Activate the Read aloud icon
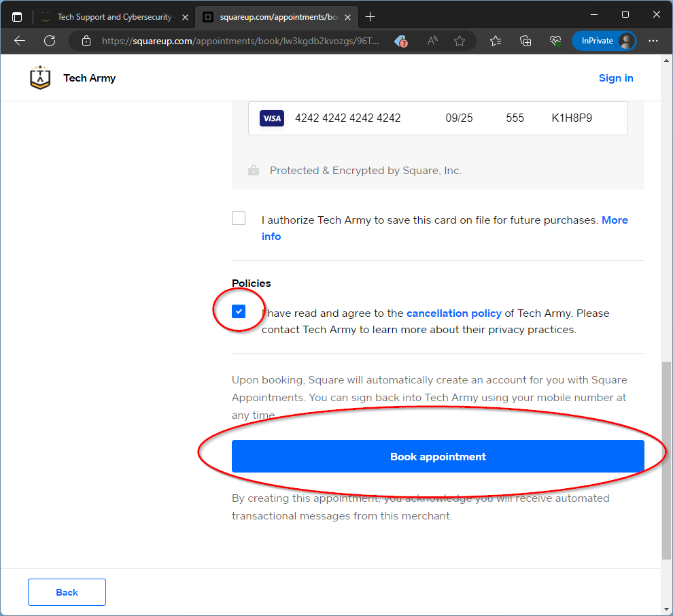Viewport: 673px width, 616px height. (x=432, y=41)
